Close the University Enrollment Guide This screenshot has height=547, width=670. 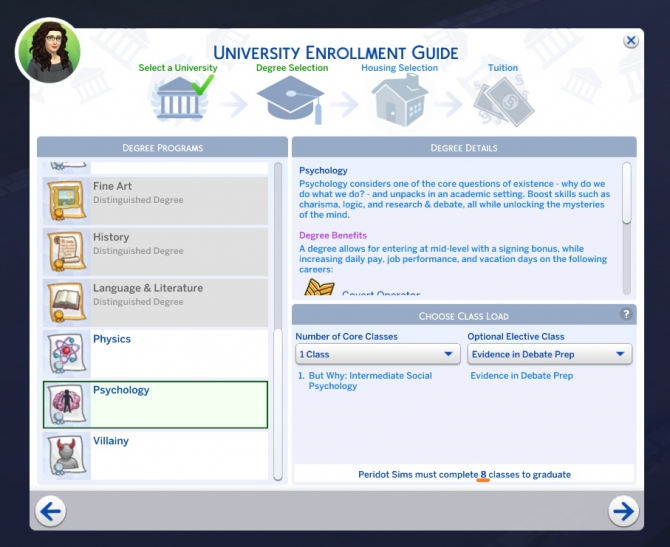[x=631, y=41]
